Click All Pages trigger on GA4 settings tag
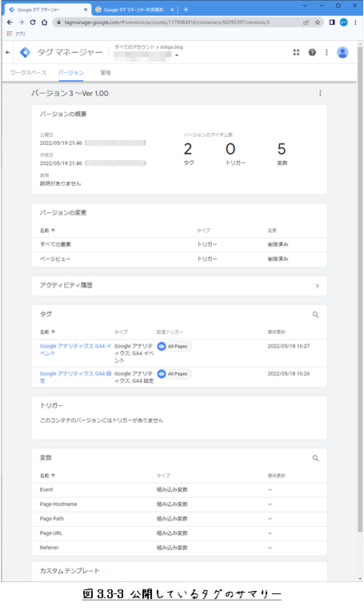Screen dimensions: 364x615 pyautogui.click(x=174, y=374)
